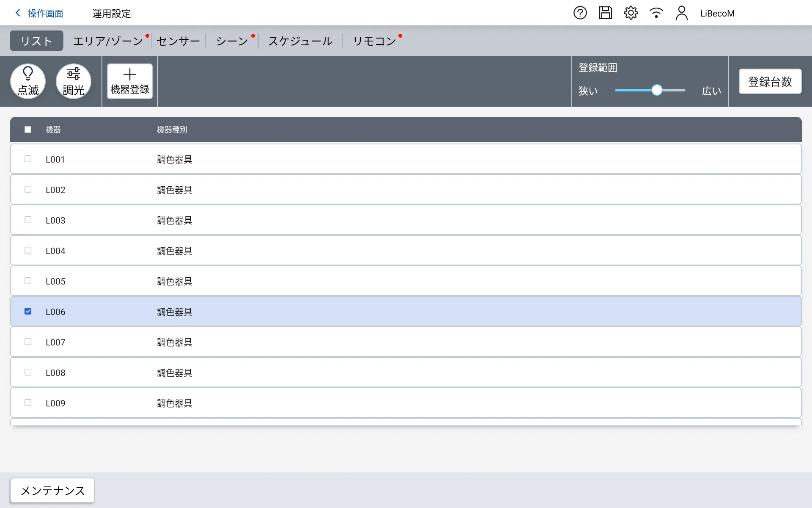Switch to the センサー tab

tap(178, 41)
